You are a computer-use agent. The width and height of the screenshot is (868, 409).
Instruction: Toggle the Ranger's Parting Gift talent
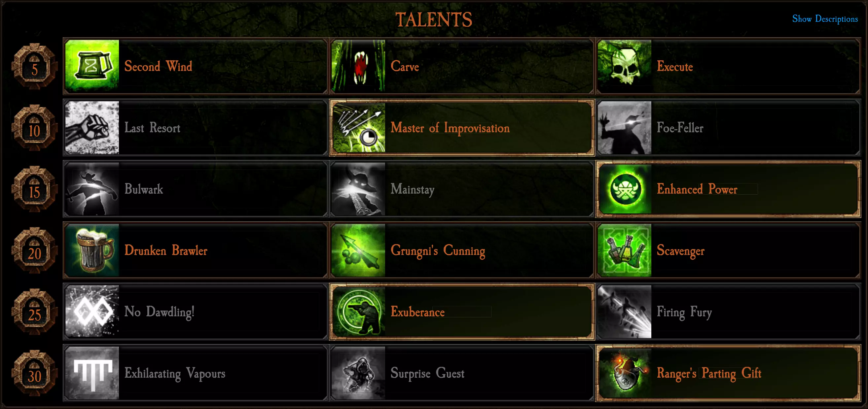click(728, 373)
